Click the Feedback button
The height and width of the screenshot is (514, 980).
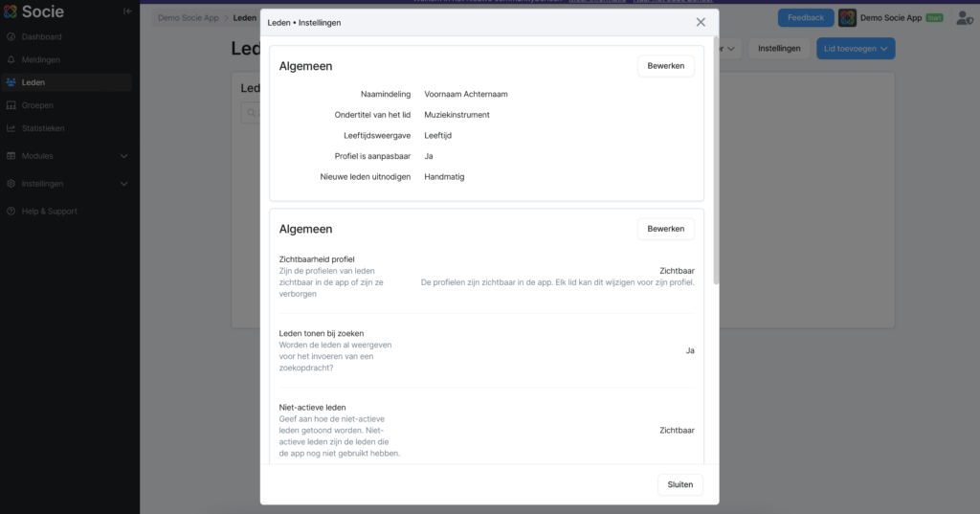coord(806,17)
